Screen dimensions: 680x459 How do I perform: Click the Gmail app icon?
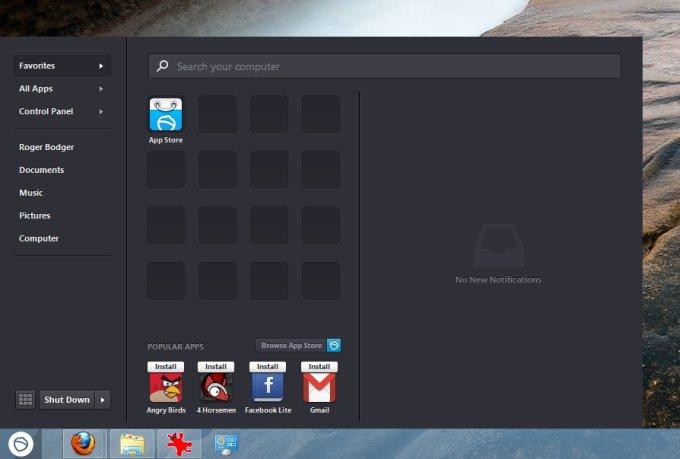[x=319, y=387]
